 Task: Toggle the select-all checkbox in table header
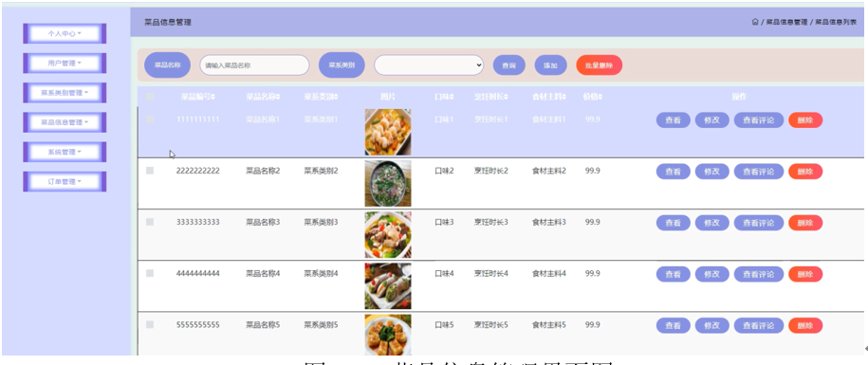(x=150, y=97)
